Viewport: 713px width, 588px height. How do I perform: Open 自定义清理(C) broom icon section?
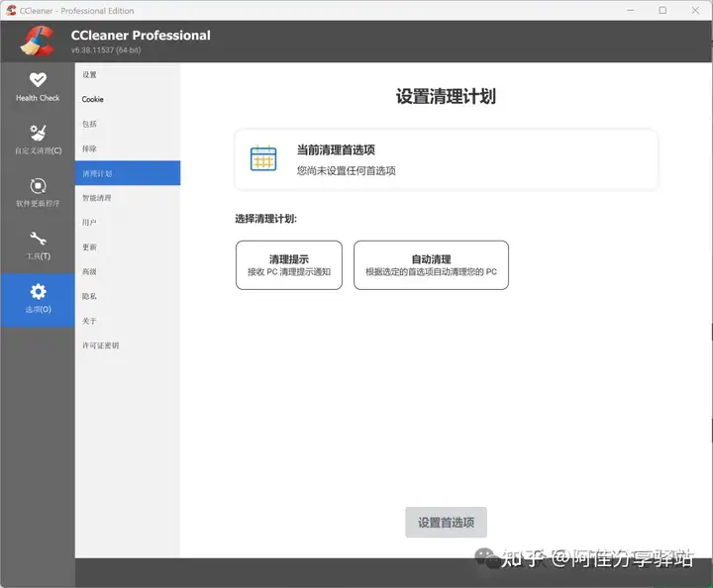click(x=38, y=140)
